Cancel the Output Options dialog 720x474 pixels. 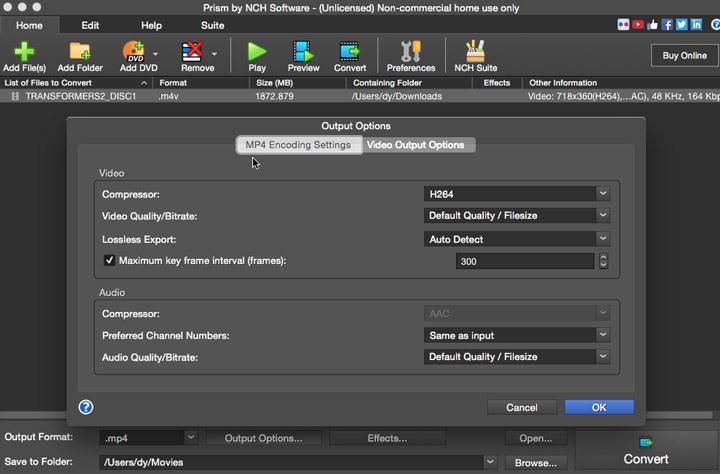[522, 407]
